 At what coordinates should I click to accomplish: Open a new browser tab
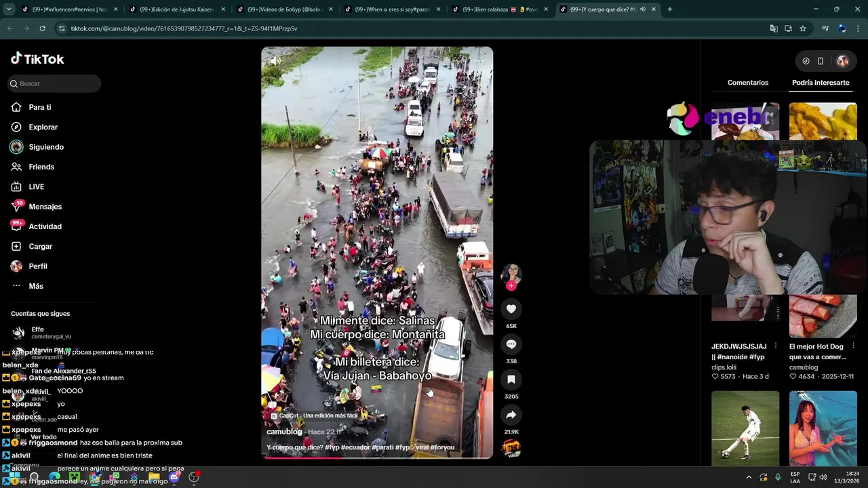pos(670,9)
